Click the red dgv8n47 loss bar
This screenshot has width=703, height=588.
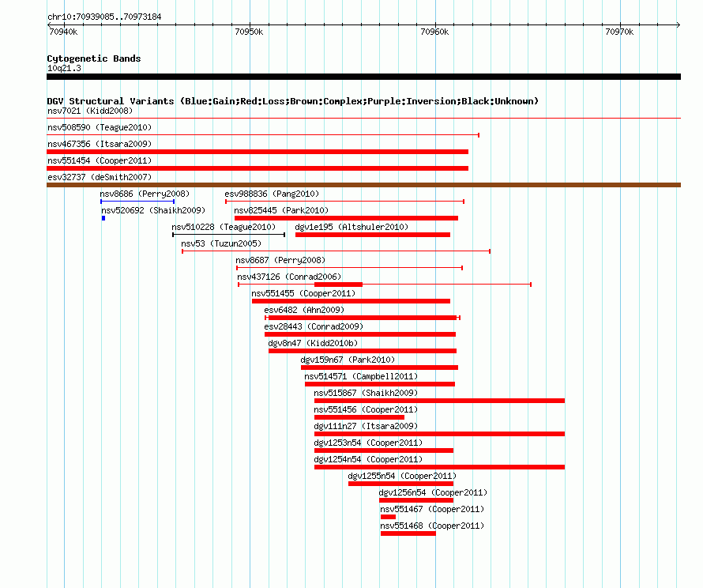pyautogui.click(x=363, y=351)
